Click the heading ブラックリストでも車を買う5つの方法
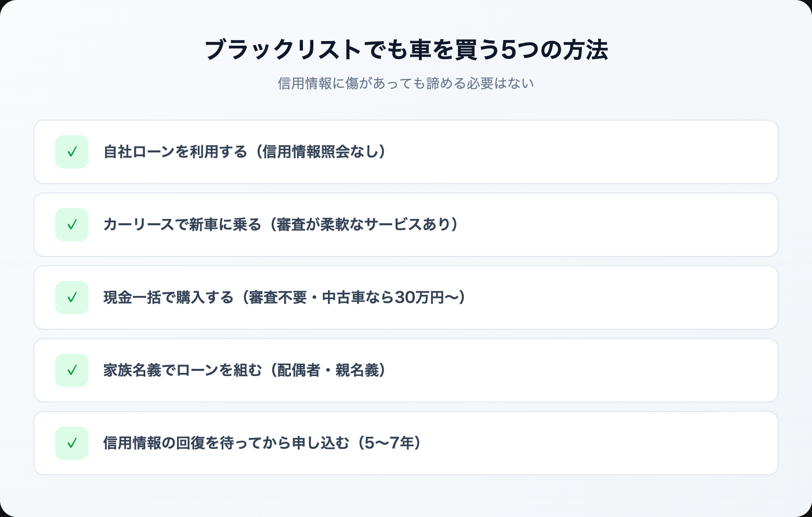The image size is (812, 517). click(406, 50)
